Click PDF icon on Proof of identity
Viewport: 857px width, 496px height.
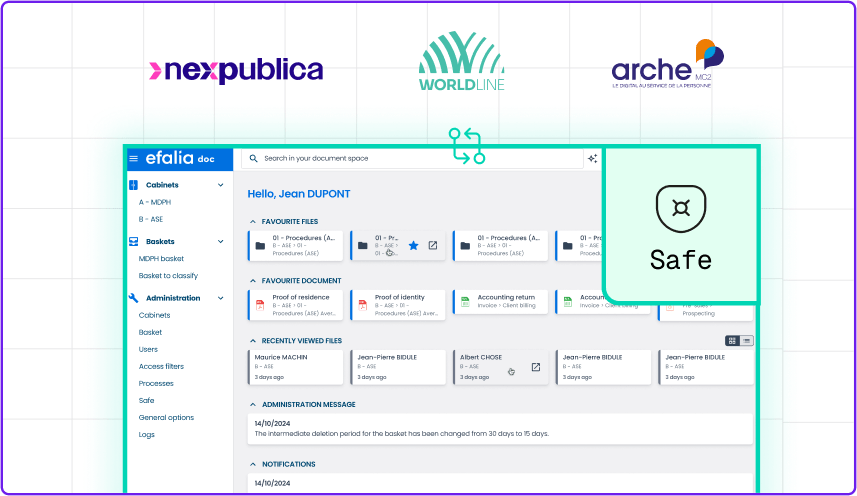coord(362,305)
